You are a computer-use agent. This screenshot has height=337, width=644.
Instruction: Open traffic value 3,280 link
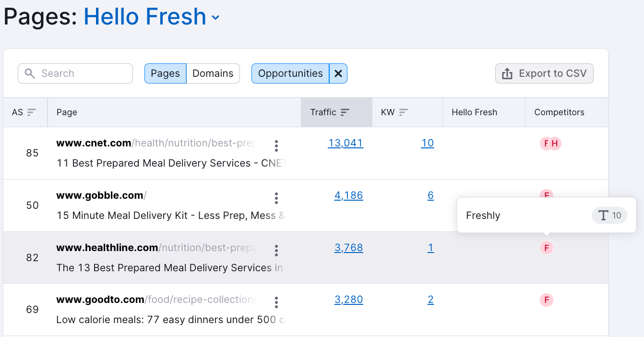click(x=349, y=300)
